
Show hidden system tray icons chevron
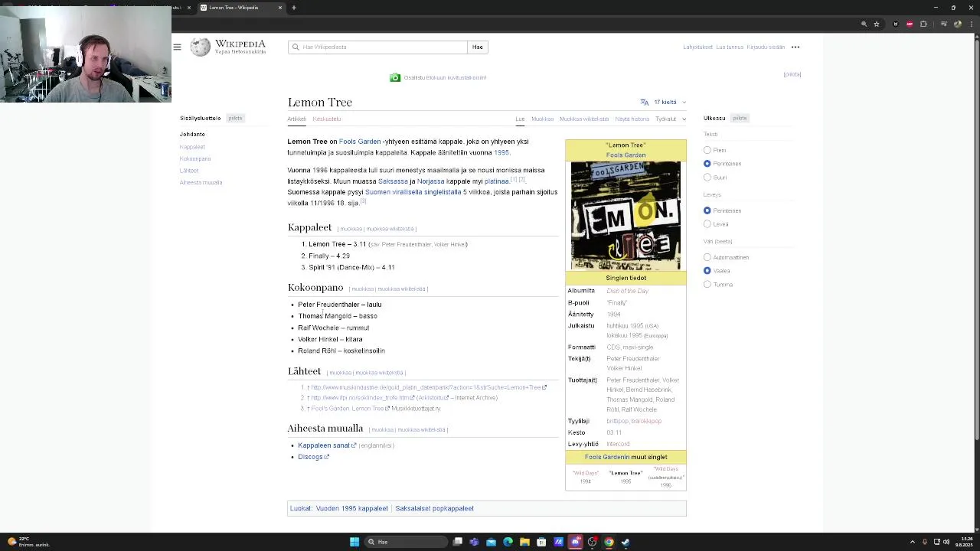[912, 542]
